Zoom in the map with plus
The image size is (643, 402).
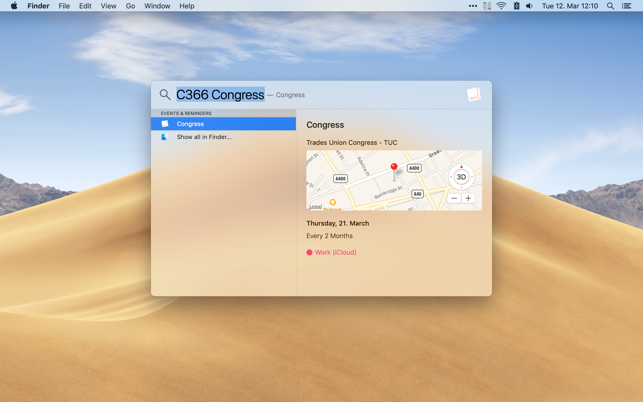[x=468, y=199]
